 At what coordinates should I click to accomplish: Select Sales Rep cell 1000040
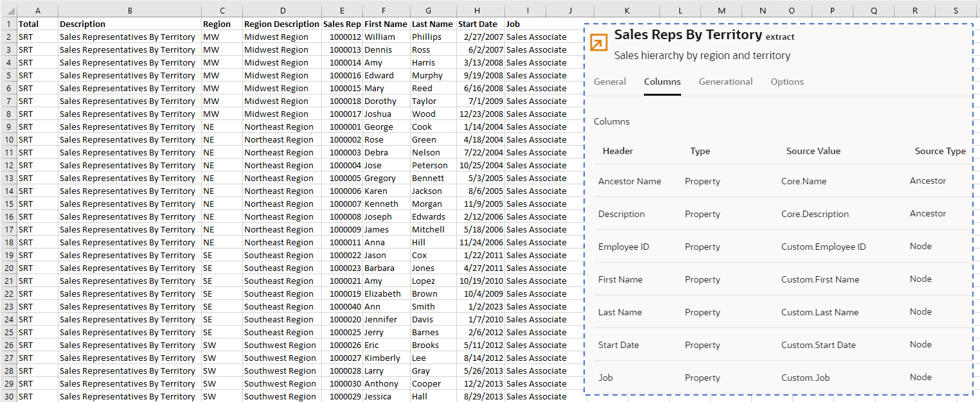pyautogui.click(x=342, y=306)
